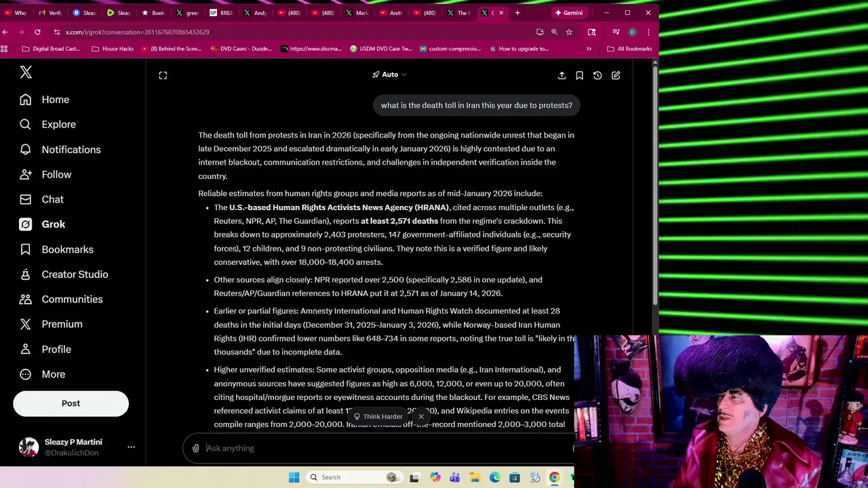Screen dimensions: 868x488
Task: Open Microsoft Edge from the taskbar
Action: point(495,477)
